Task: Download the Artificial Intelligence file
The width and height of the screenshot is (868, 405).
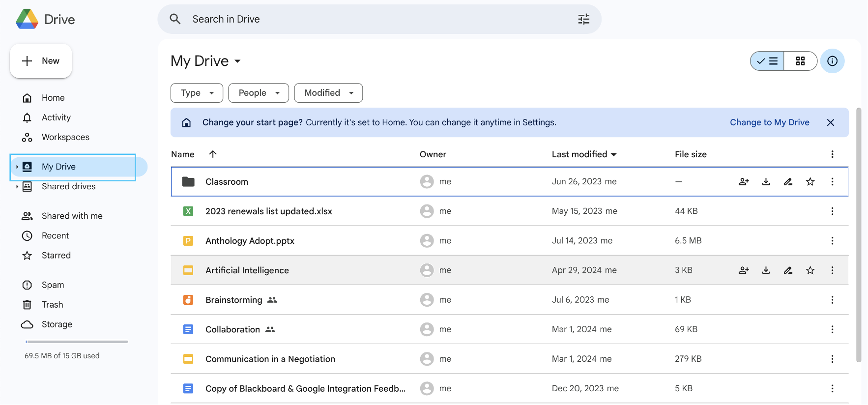Action: tap(766, 270)
